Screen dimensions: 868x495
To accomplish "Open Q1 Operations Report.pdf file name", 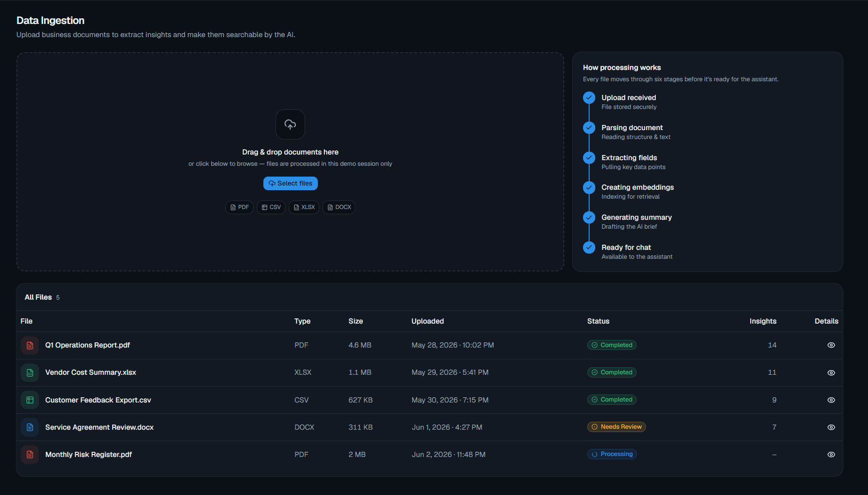I will click(87, 345).
